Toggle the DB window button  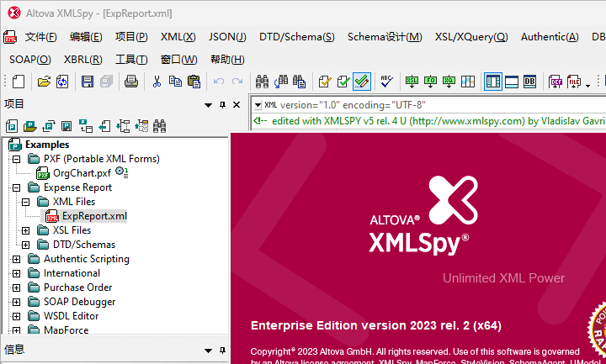tap(530, 82)
